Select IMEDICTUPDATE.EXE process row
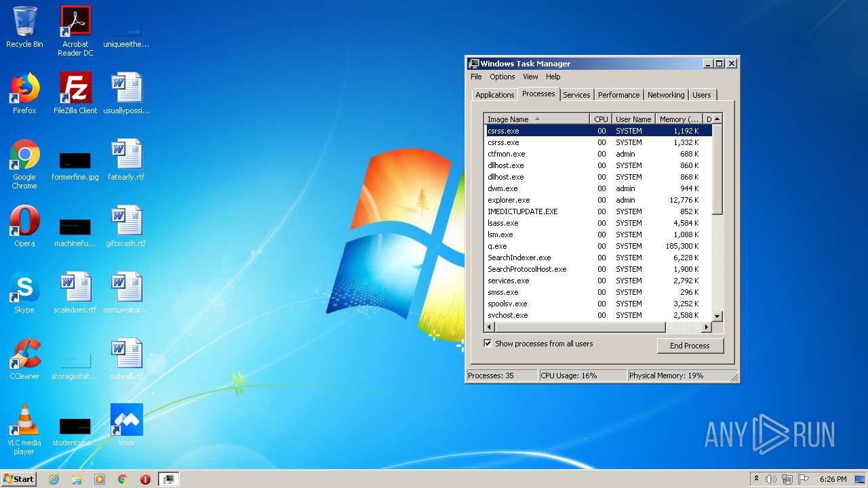This screenshot has width=868, height=488. [598, 211]
